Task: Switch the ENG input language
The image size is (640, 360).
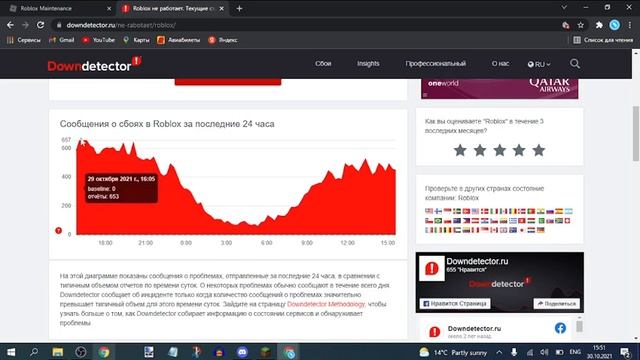Action: click(575, 352)
